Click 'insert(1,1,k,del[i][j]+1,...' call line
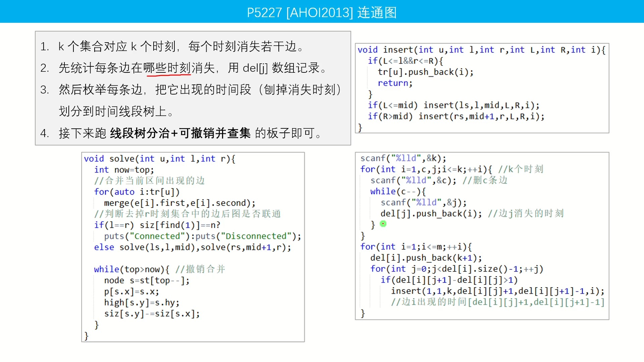This screenshot has height=362, width=644. (497, 291)
